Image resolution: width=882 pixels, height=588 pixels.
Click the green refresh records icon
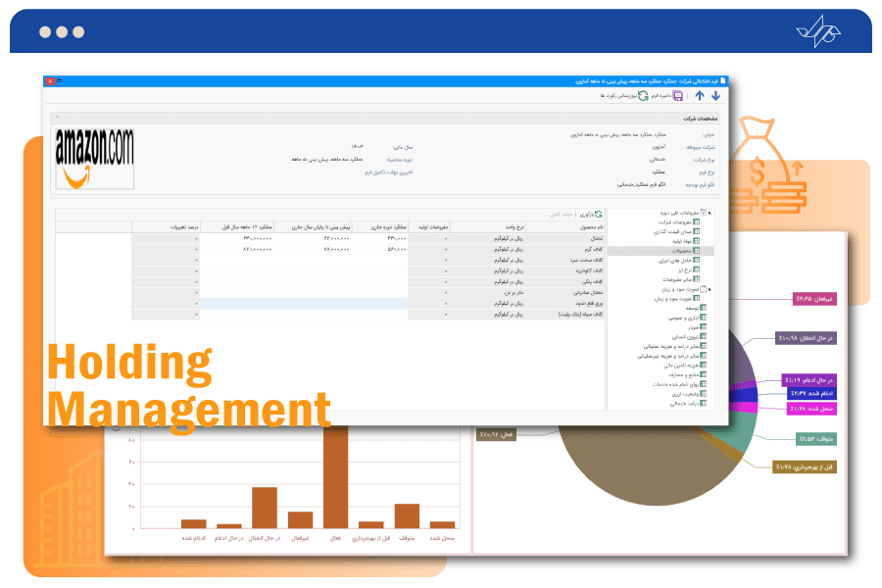point(643,95)
